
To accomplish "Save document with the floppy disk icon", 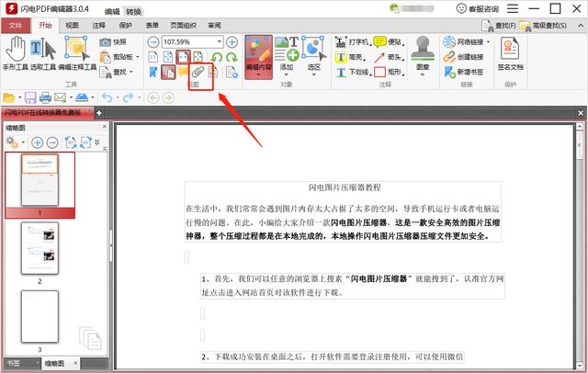I will point(30,98).
